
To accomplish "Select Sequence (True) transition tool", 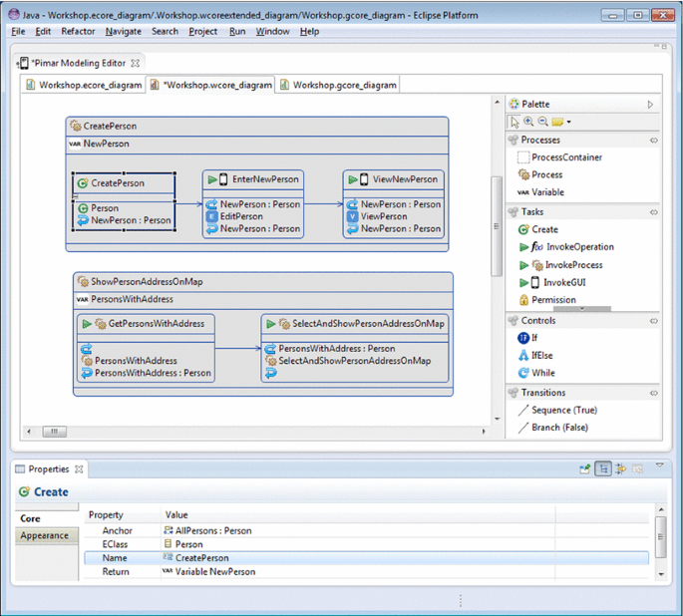I will 557,410.
